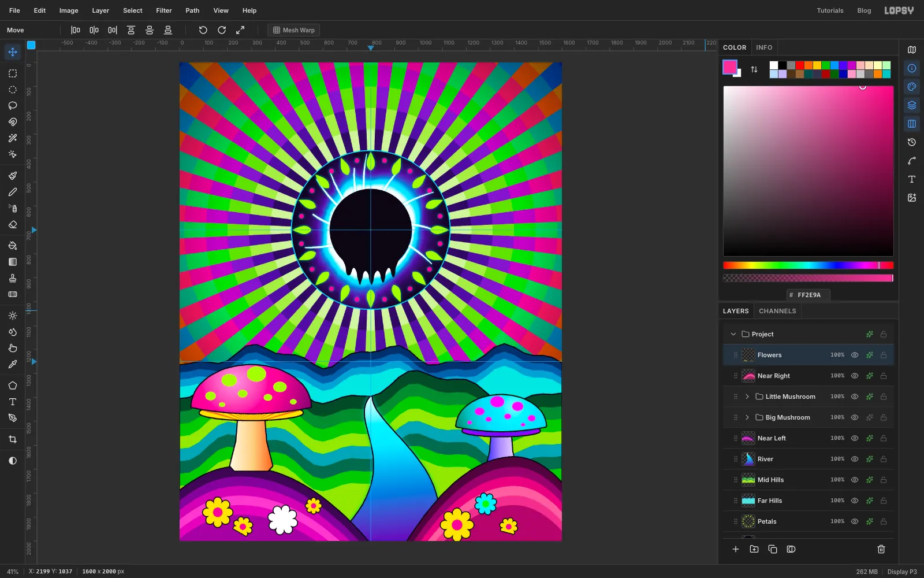The width and height of the screenshot is (924, 578).
Task: Click the Display P3 status entry
Action: [x=902, y=572]
